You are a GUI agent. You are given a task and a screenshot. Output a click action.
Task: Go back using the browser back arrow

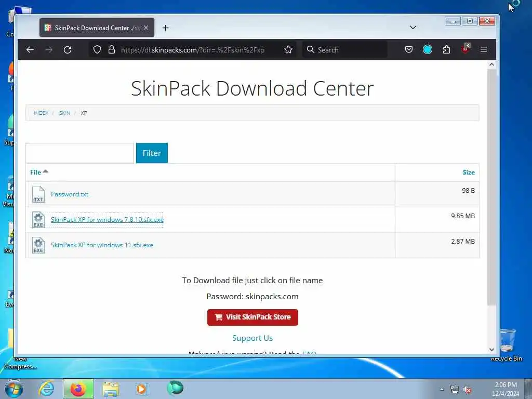click(x=30, y=50)
